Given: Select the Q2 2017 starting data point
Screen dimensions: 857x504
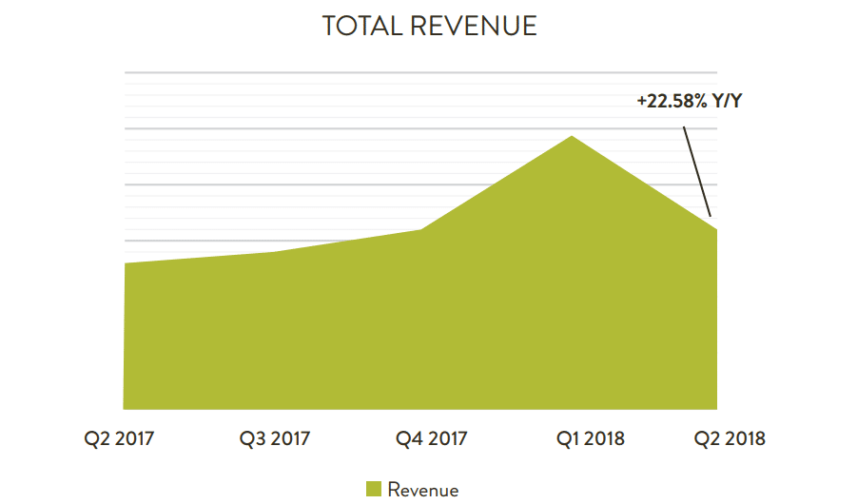Looking at the screenshot, I should pyautogui.click(x=126, y=263).
